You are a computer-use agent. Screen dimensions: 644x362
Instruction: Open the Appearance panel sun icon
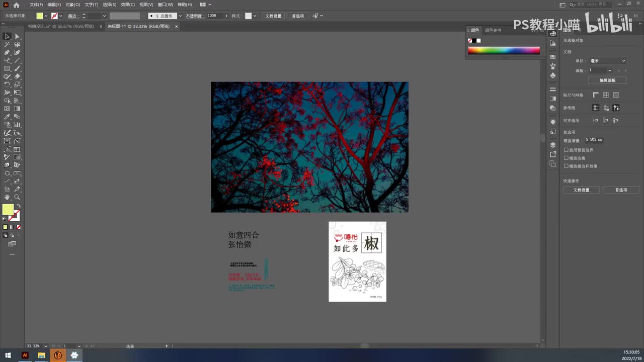pyautogui.click(x=553, y=122)
